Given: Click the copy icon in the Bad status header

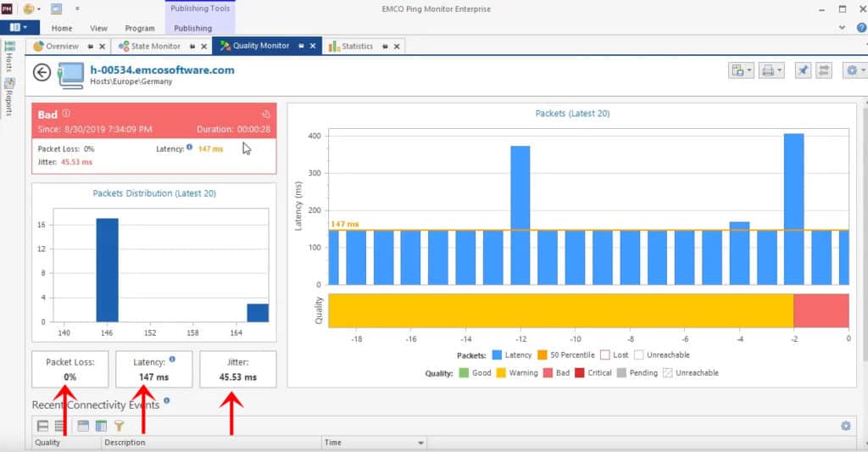Looking at the screenshot, I should click(266, 114).
